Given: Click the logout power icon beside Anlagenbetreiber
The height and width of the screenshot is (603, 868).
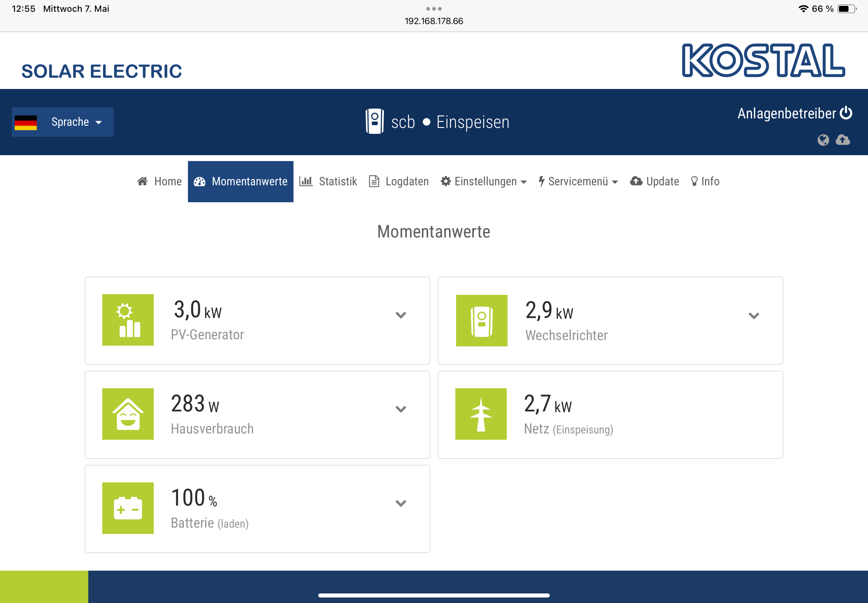Looking at the screenshot, I should [846, 113].
